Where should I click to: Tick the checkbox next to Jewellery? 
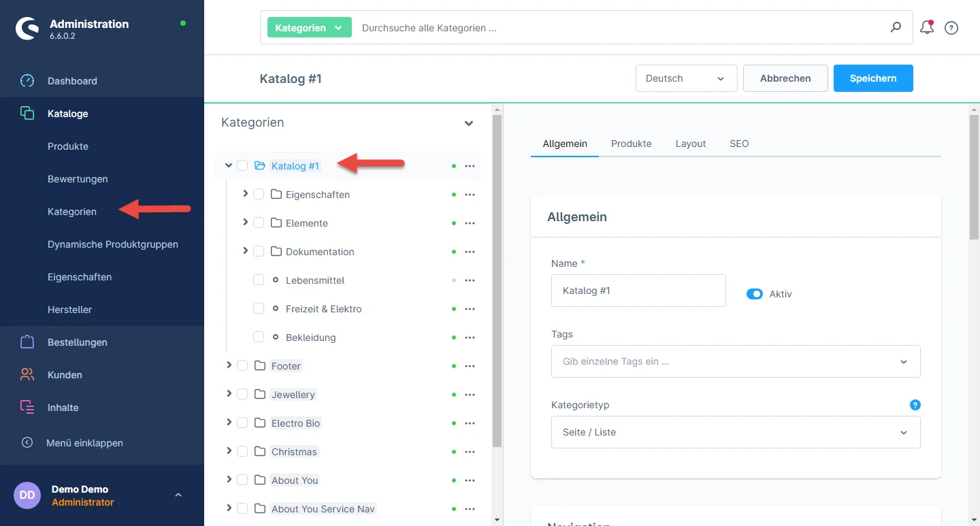click(242, 395)
